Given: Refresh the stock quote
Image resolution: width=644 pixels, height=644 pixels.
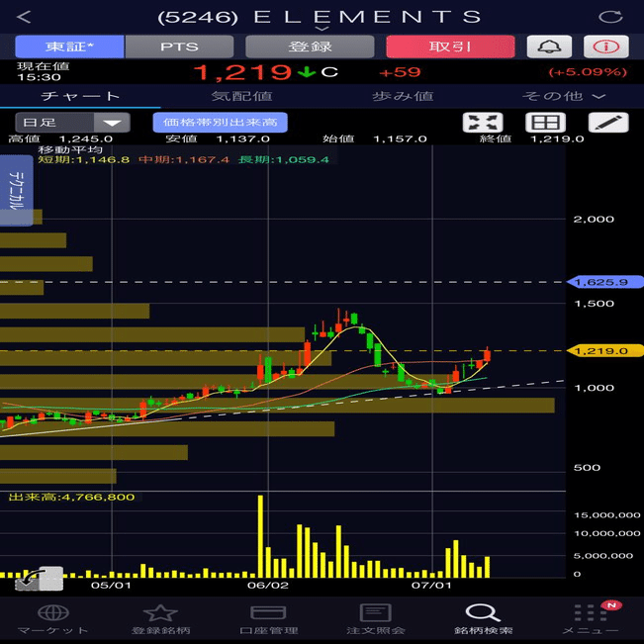Looking at the screenshot, I should coord(610,17).
